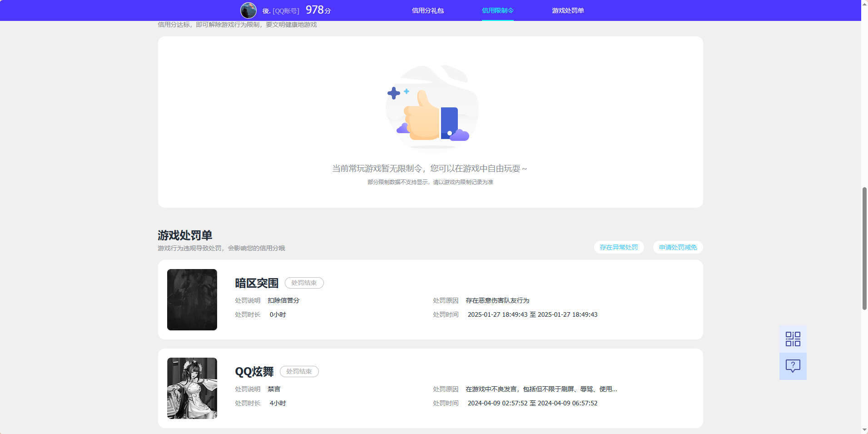Open the help feedback chat icon
868x434 pixels.
coord(793,366)
